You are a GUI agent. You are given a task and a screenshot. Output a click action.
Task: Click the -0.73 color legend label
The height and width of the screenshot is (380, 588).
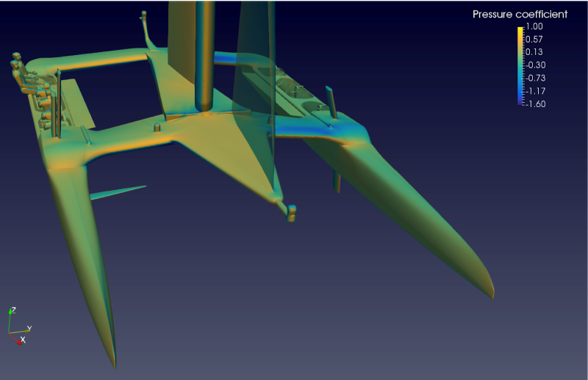(x=535, y=78)
